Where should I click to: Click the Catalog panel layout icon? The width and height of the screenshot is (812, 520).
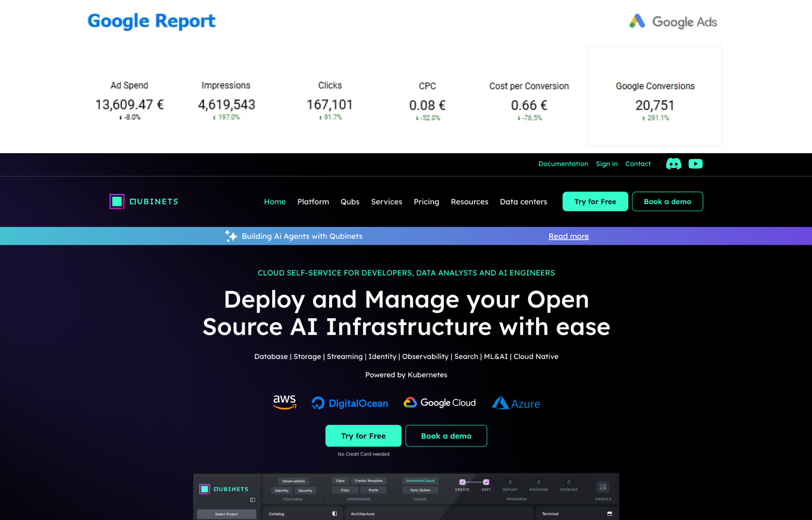click(x=334, y=513)
